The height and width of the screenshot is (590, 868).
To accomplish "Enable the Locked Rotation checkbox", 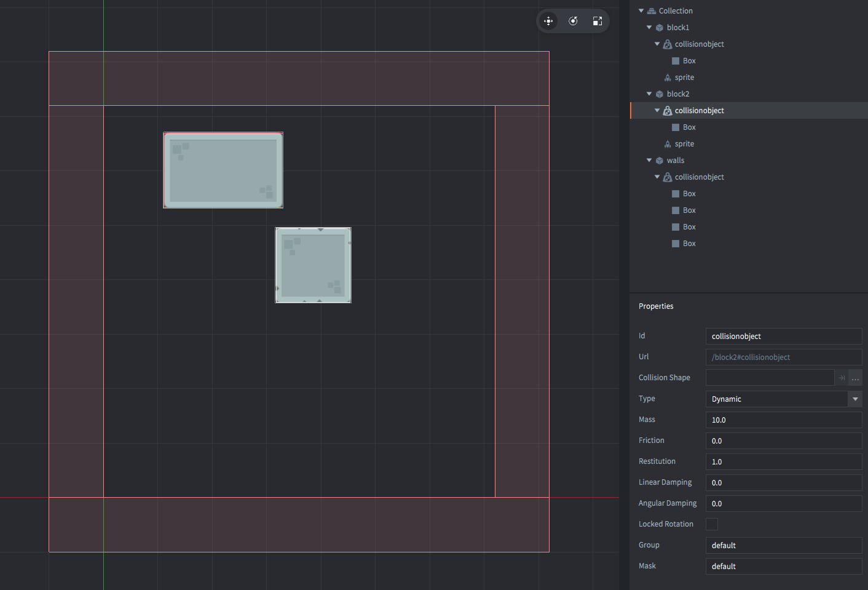I will 712,524.
